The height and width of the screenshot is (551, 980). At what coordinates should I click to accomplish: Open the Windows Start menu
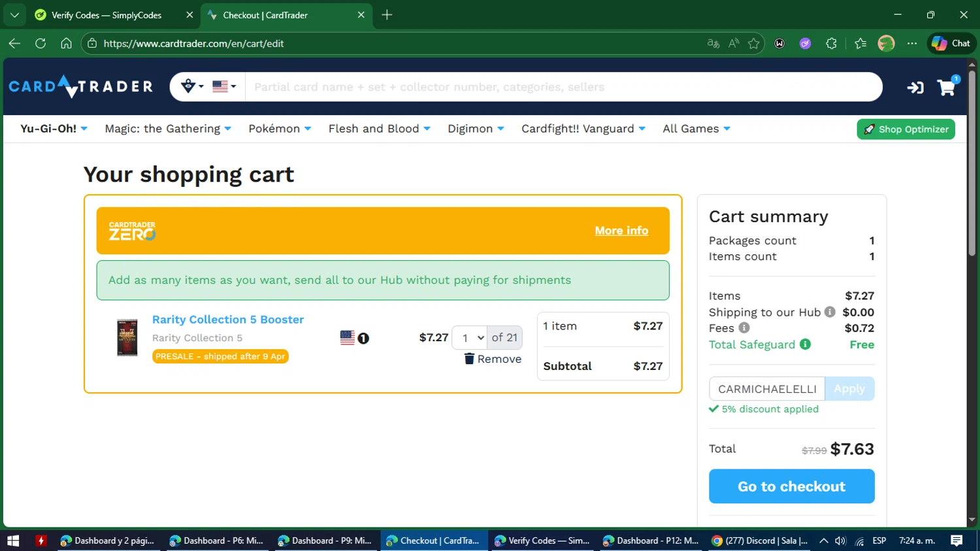(x=13, y=541)
